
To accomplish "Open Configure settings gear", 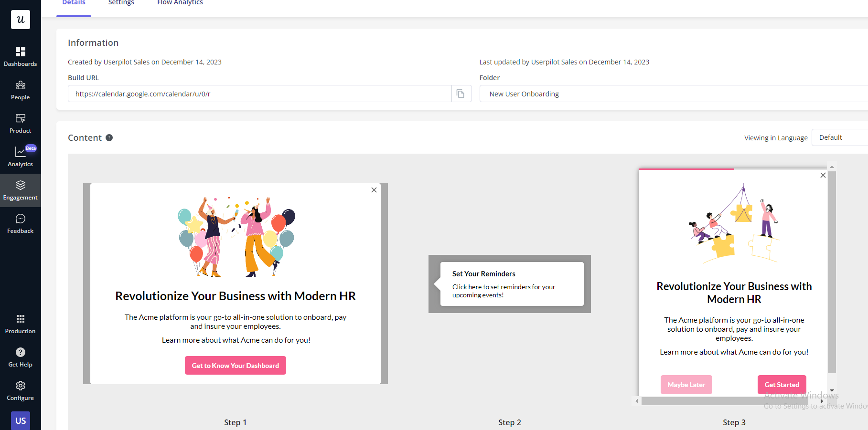I will click(20, 390).
